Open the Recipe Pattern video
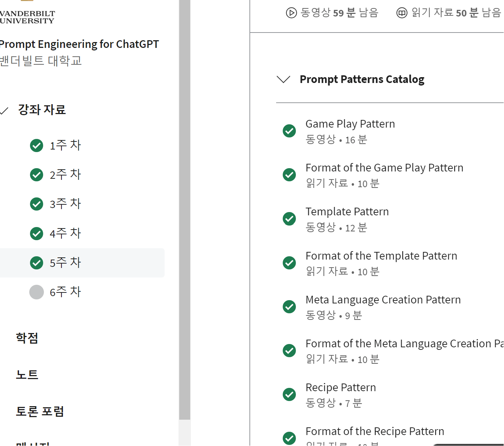The height and width of the screenshot is (446, 504). point(341,388)
